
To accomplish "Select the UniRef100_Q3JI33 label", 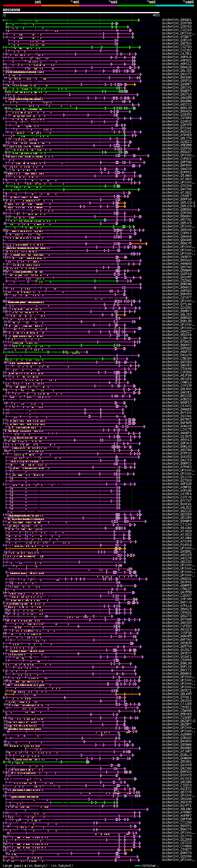I will (176, 477).
